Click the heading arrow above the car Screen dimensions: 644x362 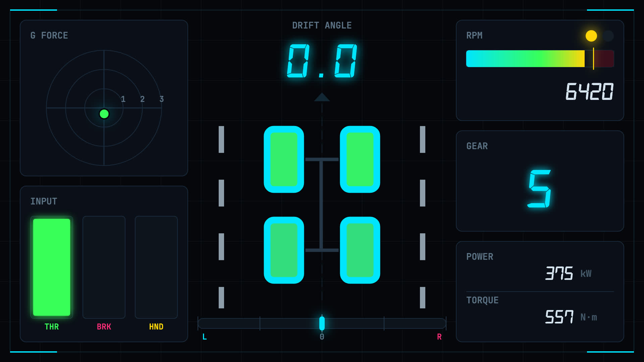(x=322, y=97)
